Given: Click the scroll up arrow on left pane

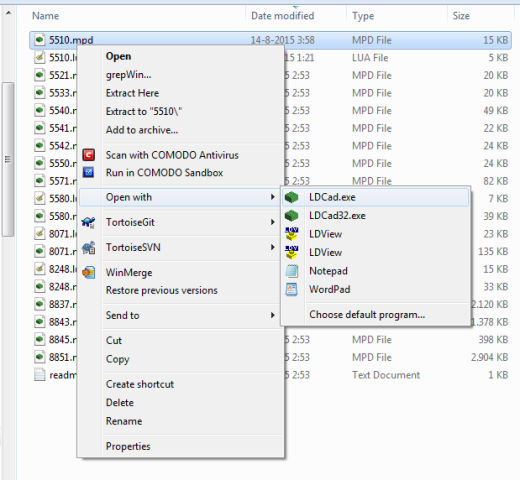Looking at the screenshot, I should tap(8, 13).
